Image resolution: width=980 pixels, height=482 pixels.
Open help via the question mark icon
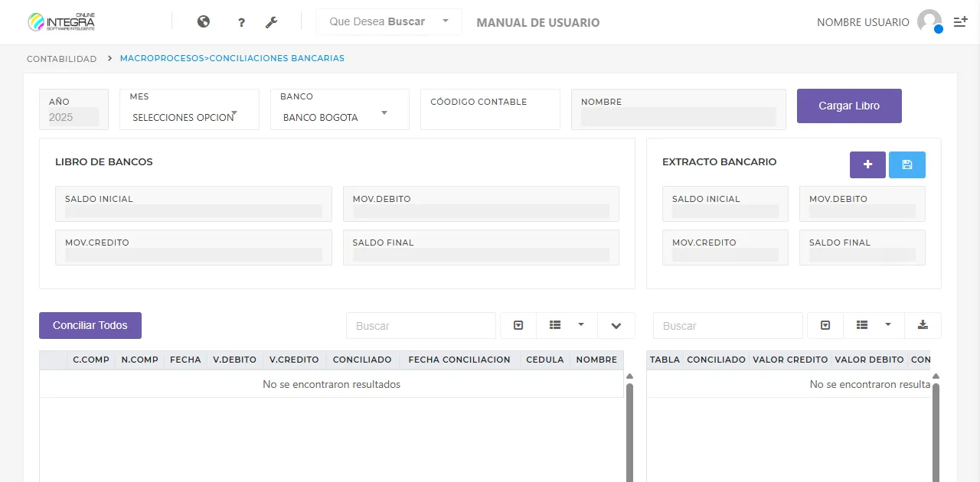[x=241, y=23]
